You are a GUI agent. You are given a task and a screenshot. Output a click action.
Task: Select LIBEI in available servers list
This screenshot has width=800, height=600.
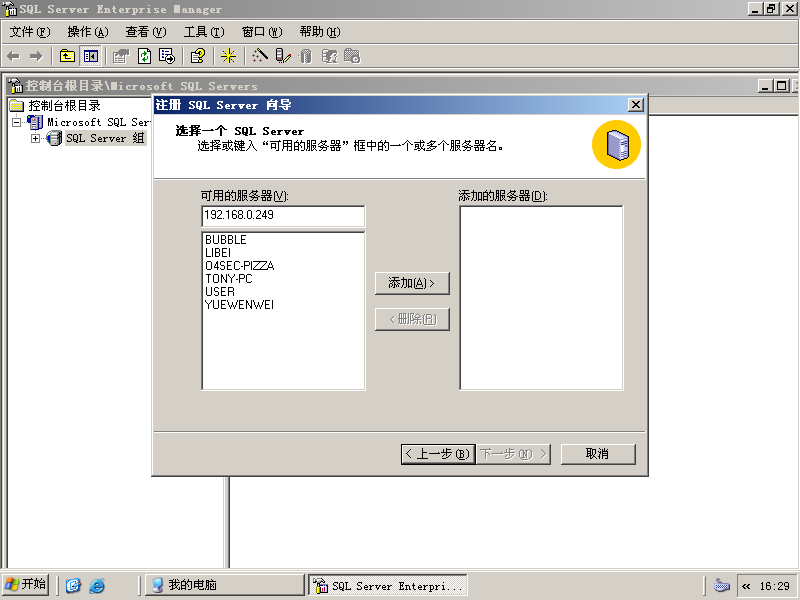(218, 253)
